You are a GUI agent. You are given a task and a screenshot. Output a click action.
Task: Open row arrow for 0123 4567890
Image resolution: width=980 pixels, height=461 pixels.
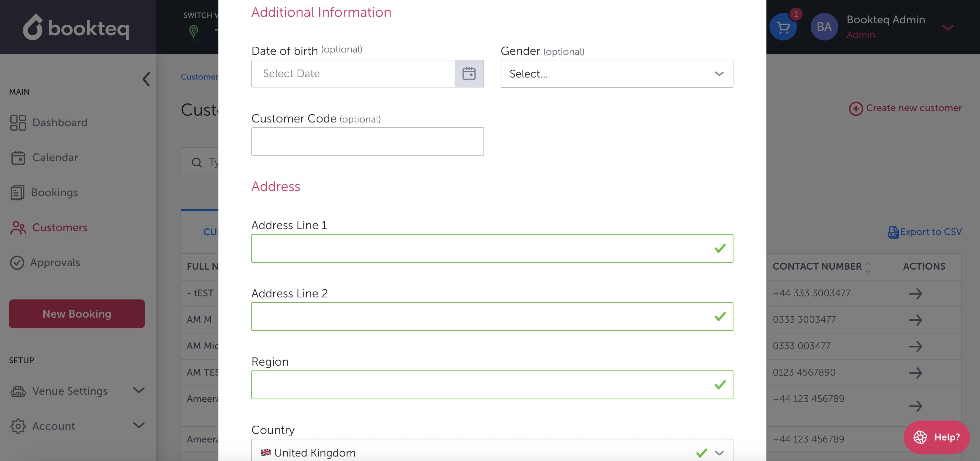(x=915, y=373)
